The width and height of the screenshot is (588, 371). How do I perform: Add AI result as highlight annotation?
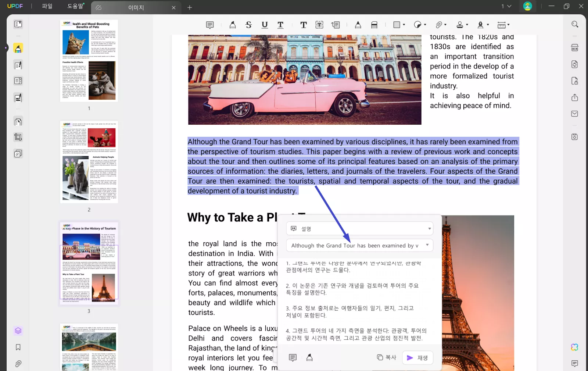click(309, 357)
